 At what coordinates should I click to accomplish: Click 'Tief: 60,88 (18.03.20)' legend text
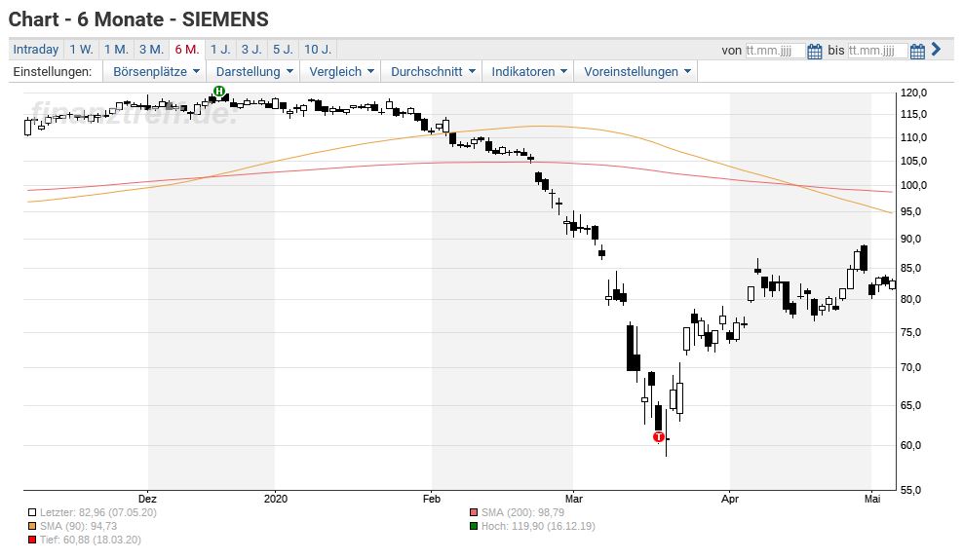(x=91, y=540)
